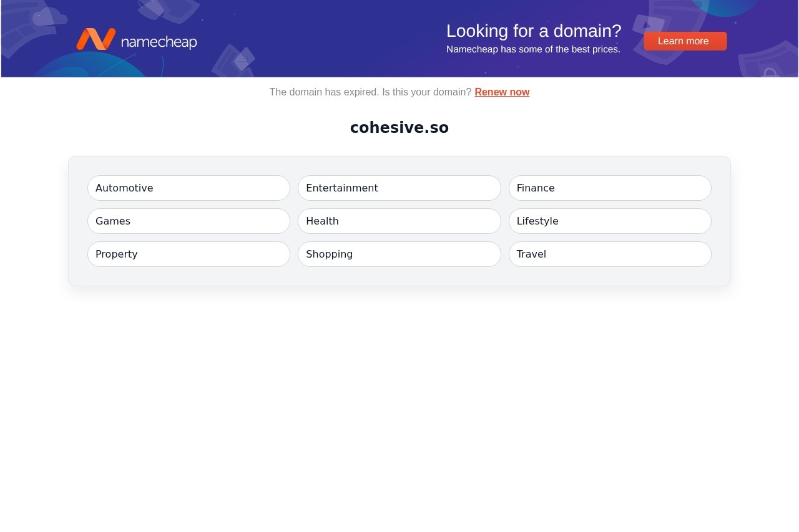Browse the Property category

[x=189, y=254]
